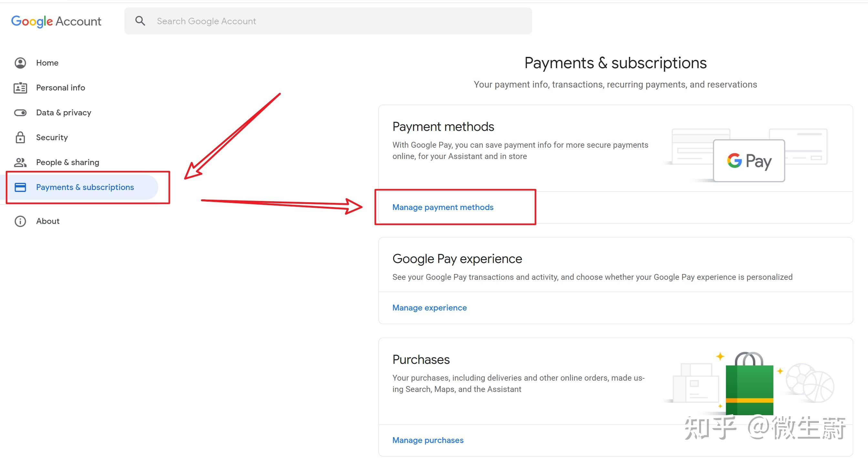Click the 'Your payment info, transactions' subtitle
This screenshot has height=463, width=868.
(x=615, y=84)
